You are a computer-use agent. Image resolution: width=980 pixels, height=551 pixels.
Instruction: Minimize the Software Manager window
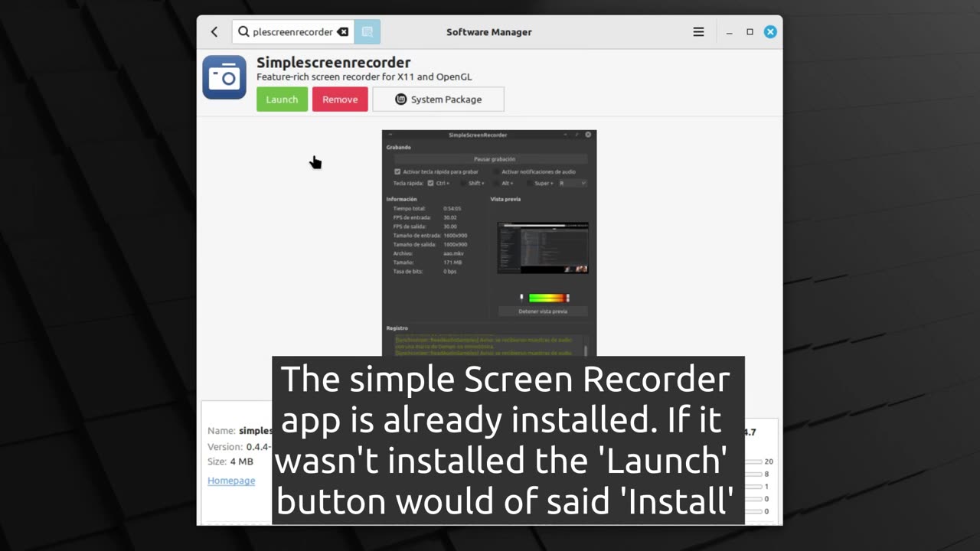pos(730,32)
